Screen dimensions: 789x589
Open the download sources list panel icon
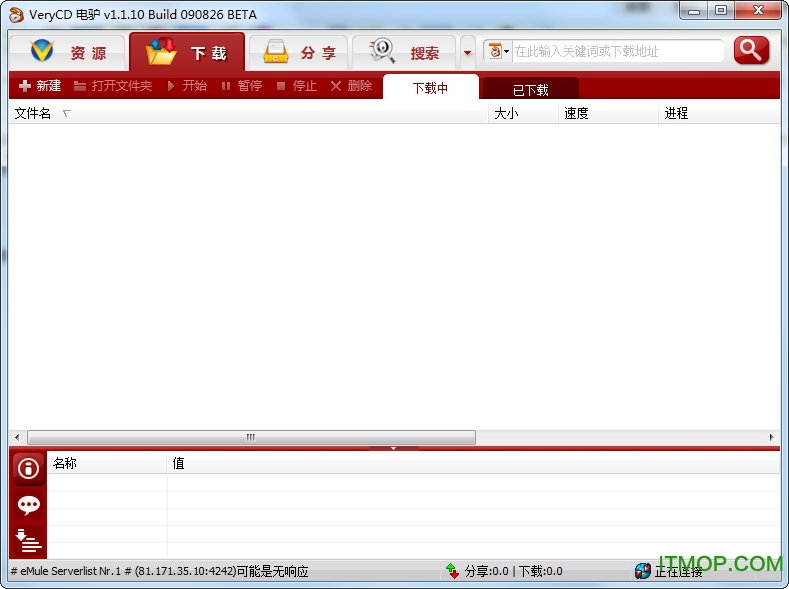(x=28, y=541)
